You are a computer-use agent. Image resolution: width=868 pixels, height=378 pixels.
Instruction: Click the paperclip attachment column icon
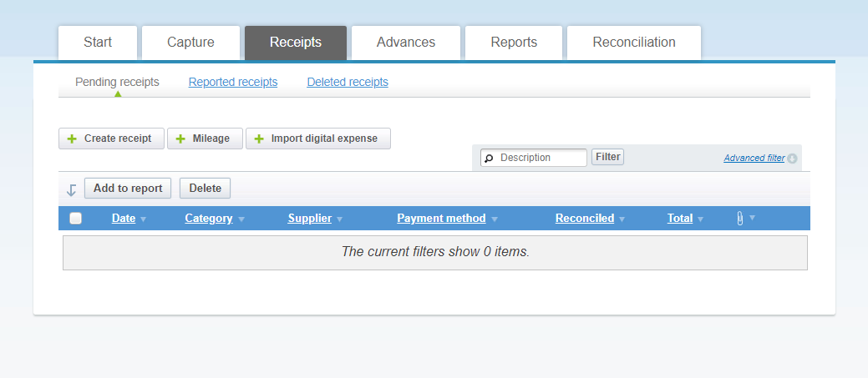(740, 218)
